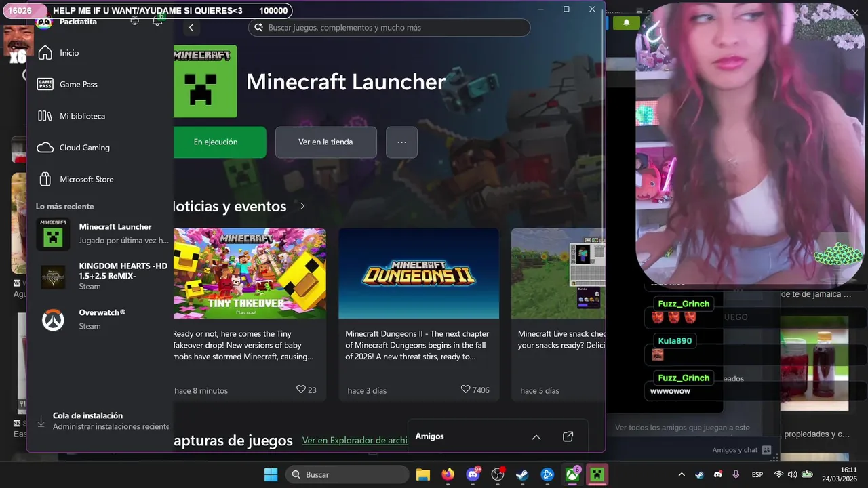Open File Explorer from taskbar
868x488 pixels.
423,474
